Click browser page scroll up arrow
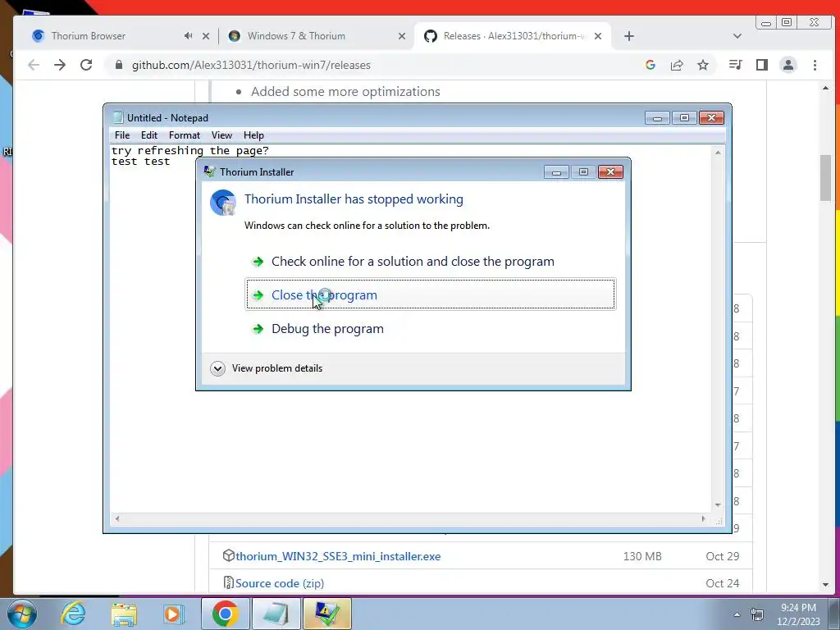 825,88
